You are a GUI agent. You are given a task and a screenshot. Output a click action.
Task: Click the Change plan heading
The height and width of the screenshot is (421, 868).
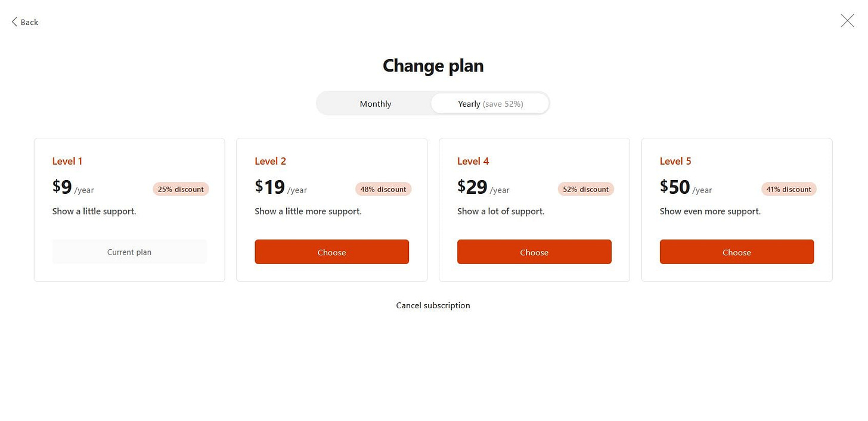[433, 66]
